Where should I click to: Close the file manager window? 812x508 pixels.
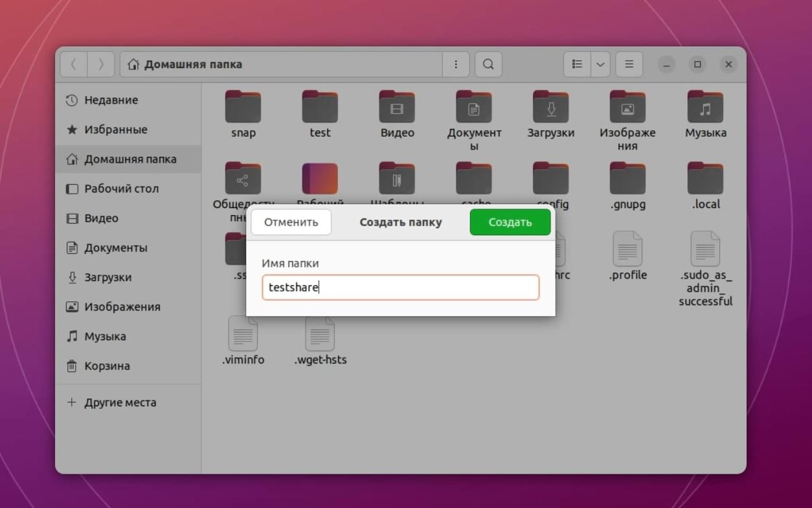[728, 64]
